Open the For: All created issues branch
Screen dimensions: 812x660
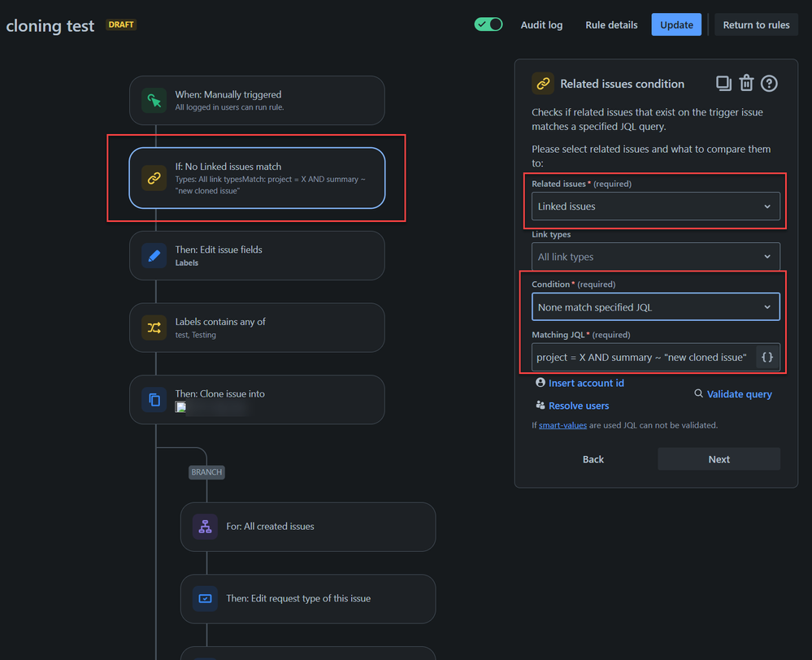pos(307,527)
